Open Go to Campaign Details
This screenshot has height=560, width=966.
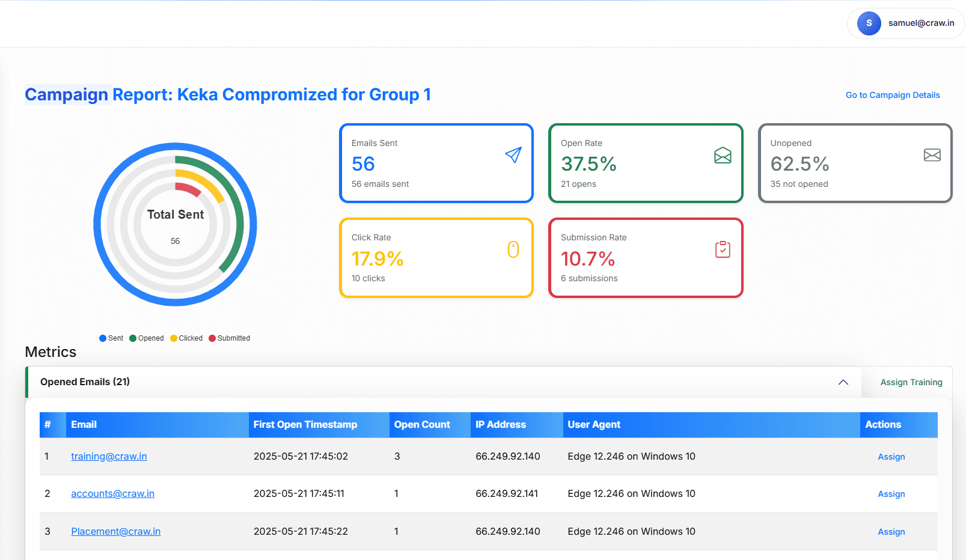(x=892, y=95)
